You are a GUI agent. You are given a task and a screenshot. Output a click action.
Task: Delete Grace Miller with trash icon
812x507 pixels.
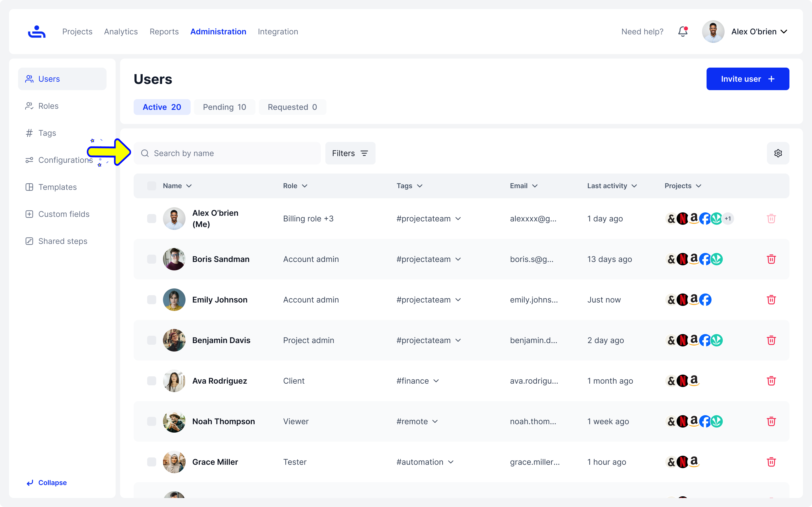[x=771, y=462]
